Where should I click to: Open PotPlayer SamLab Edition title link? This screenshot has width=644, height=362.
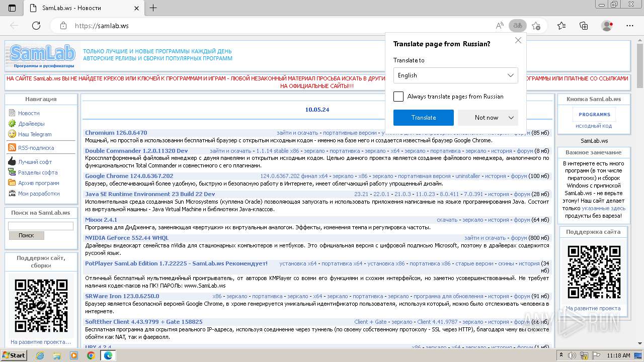(176, 263)
